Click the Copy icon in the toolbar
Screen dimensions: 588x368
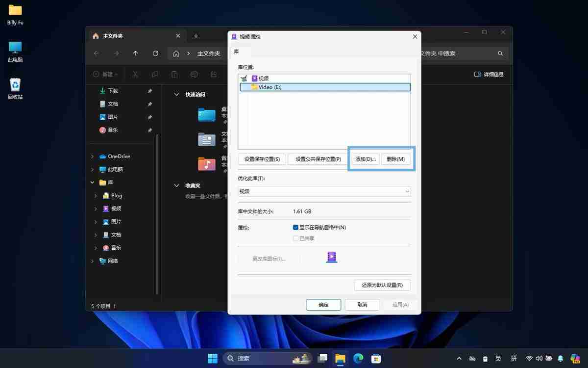pos(156,74)
